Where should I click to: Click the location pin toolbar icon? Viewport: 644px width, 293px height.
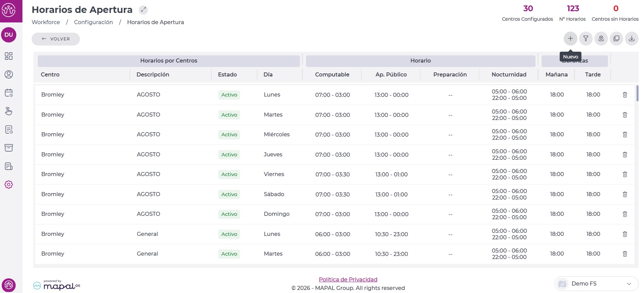[x=601, y=39]
